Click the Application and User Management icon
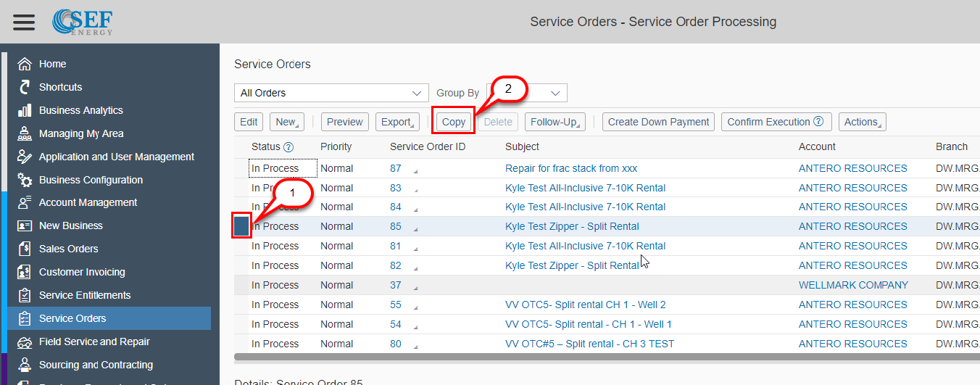 25,157
